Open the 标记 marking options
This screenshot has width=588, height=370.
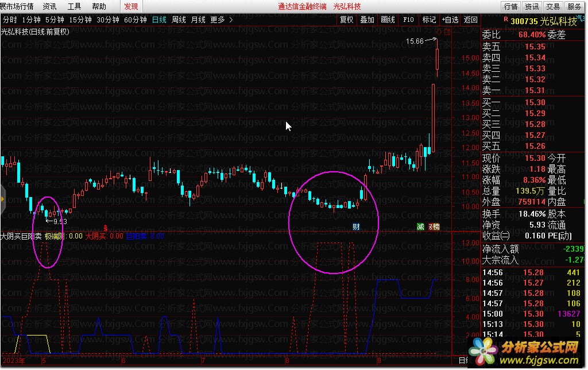click(429, 20)
